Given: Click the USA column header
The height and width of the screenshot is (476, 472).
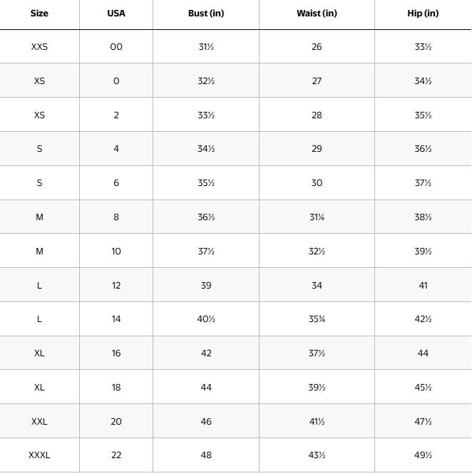Looking at the screenshot, I should click(116, 14).
